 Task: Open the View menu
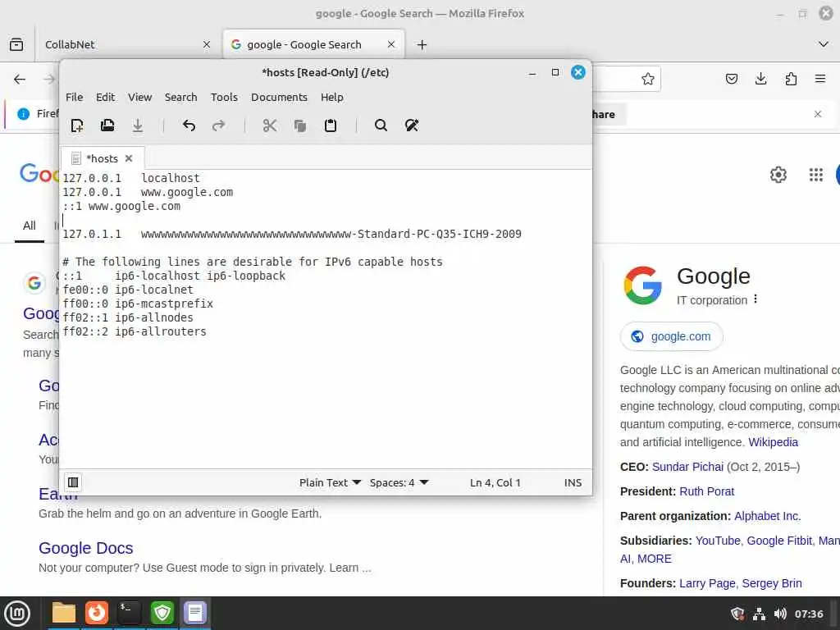139,97
